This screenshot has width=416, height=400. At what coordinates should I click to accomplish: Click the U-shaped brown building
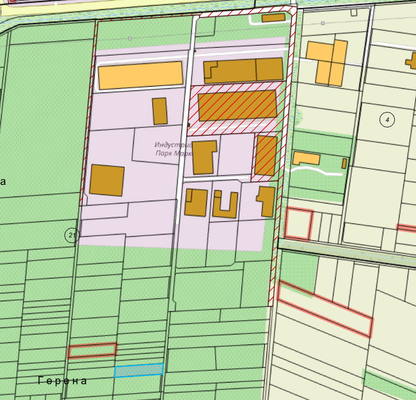tap(225, 204)
